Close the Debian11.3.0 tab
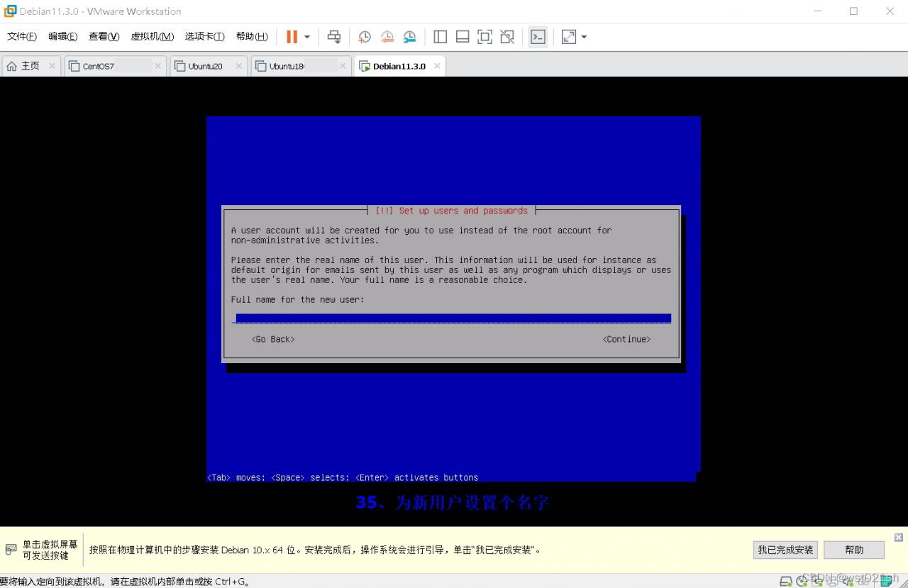 coord(437,66)
